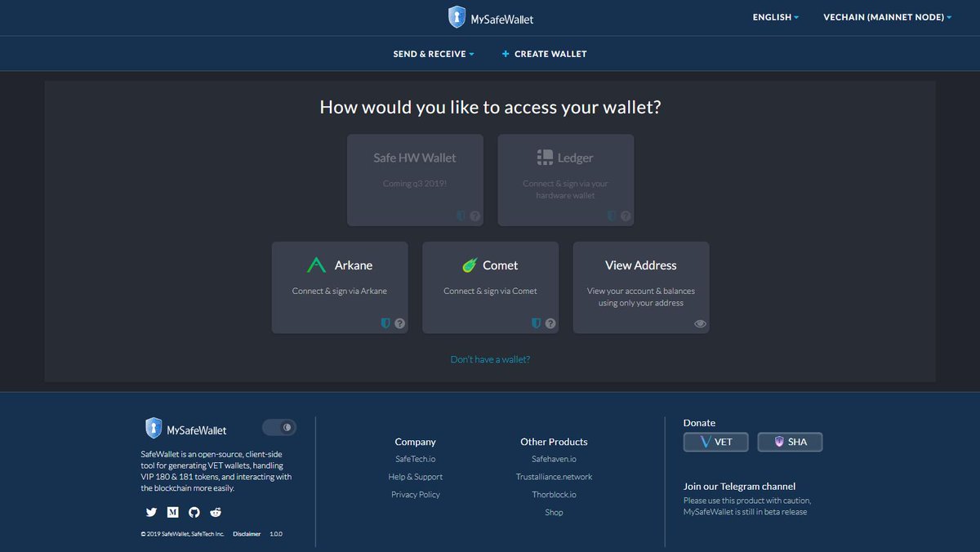Image resolution: width=980 pixels, height=552 pixels.
Task: Open the GitHub icon in footer
Action: 194,512
